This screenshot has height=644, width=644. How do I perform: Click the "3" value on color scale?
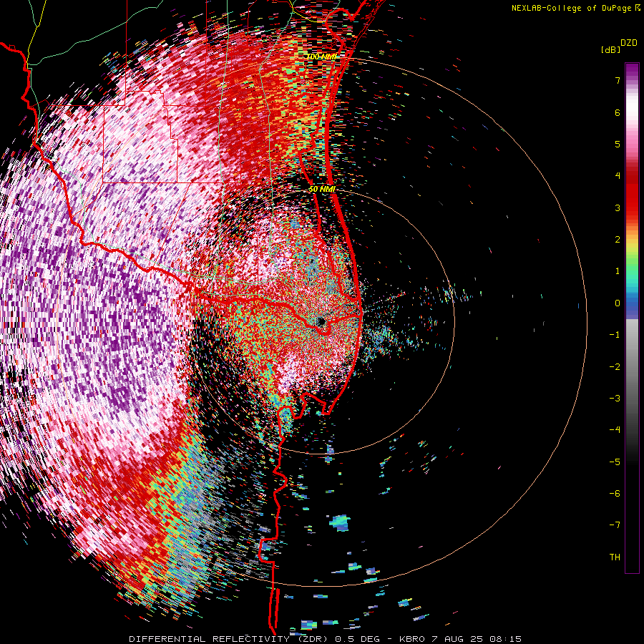pyautogui.click(x=618, y=208)
